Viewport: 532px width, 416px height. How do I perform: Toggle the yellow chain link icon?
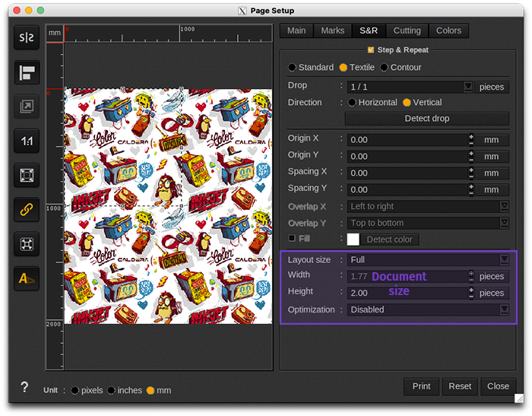(27, 209)
